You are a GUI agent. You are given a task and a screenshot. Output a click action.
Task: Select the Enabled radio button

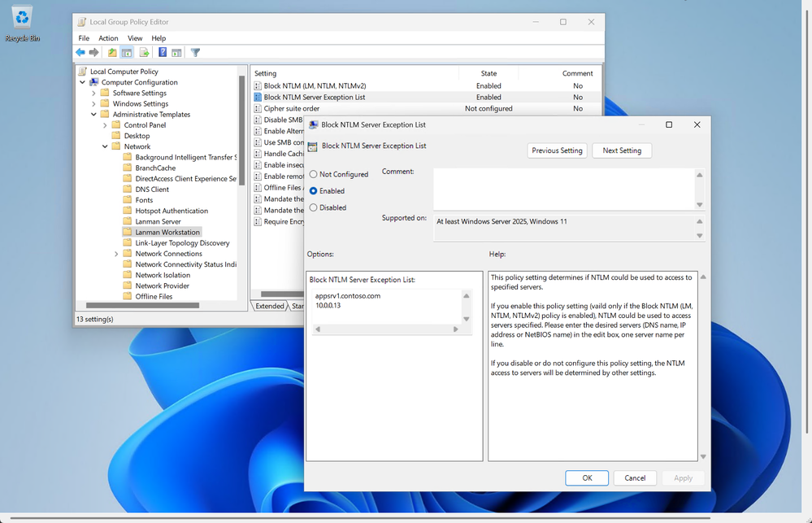pos(313,191)
